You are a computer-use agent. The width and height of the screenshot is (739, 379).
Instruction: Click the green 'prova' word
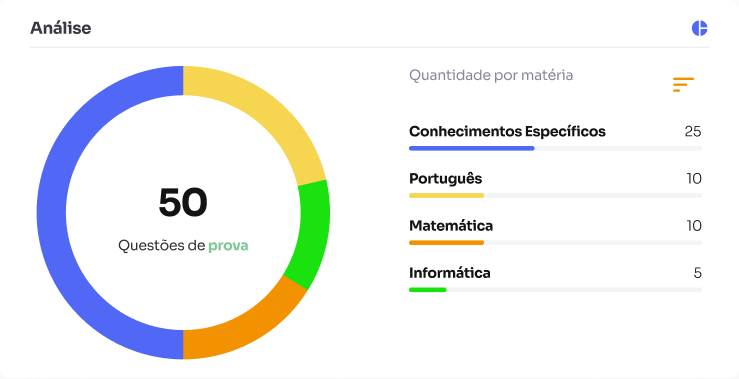[x=228, y=246]
